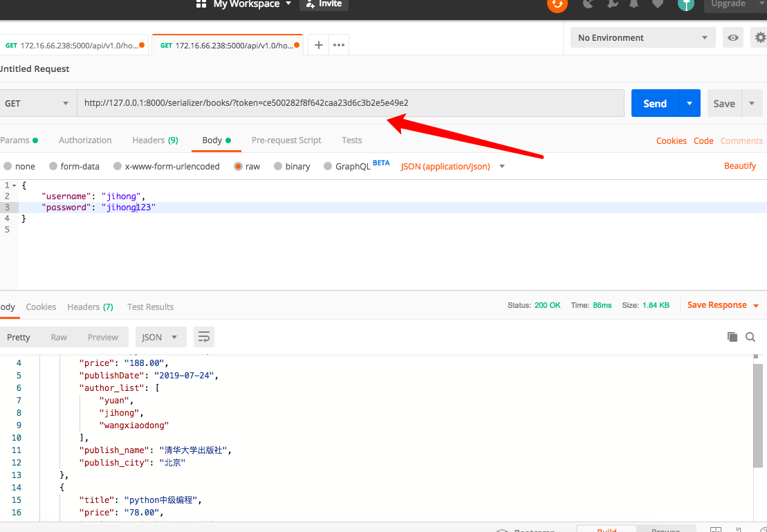
Task: Send the request
Action: (655, 103)
